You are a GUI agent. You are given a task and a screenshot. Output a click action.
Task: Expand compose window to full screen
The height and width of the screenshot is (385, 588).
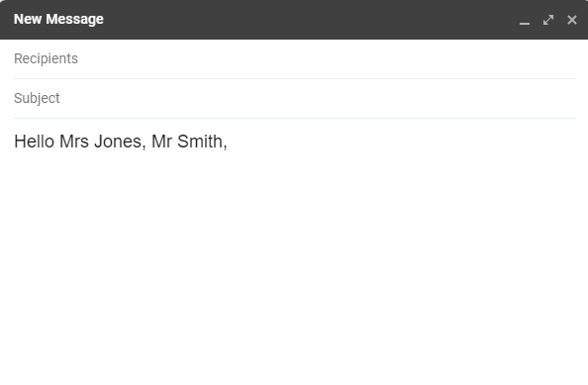548,20
